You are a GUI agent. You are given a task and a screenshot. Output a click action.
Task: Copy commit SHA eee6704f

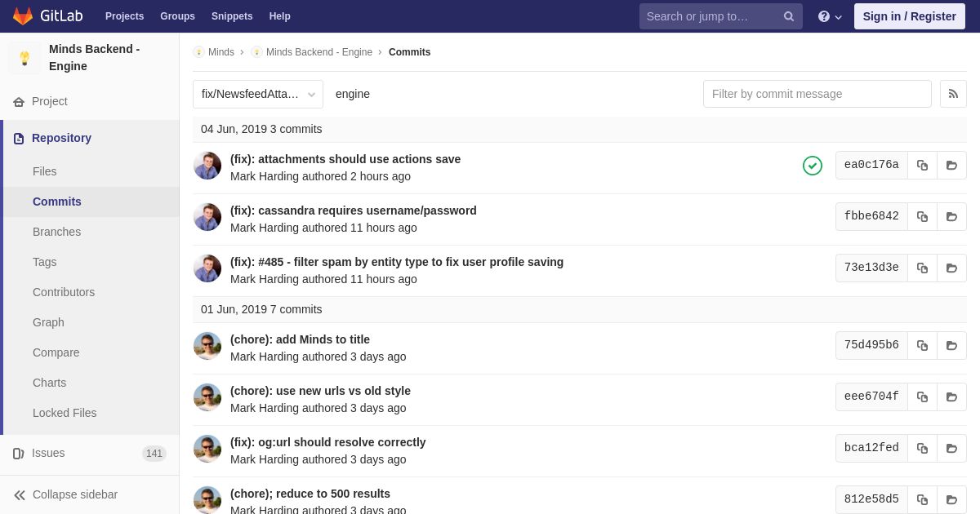click(922, 397)
